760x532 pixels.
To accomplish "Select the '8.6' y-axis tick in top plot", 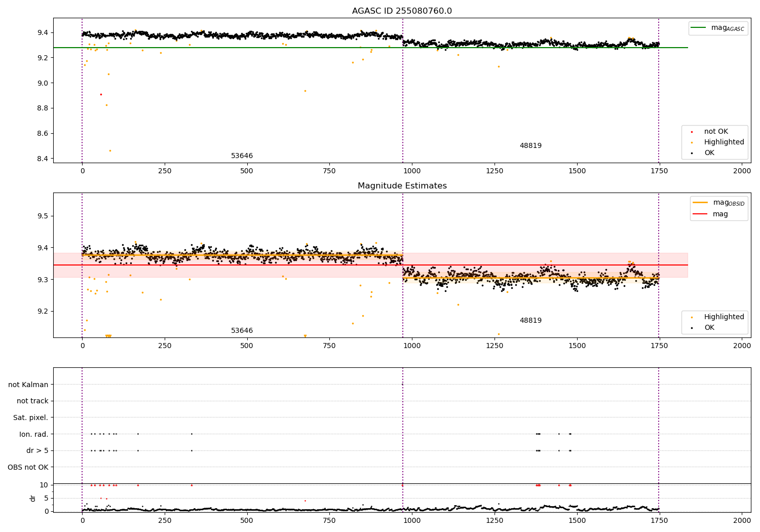I will click(42, 134).
